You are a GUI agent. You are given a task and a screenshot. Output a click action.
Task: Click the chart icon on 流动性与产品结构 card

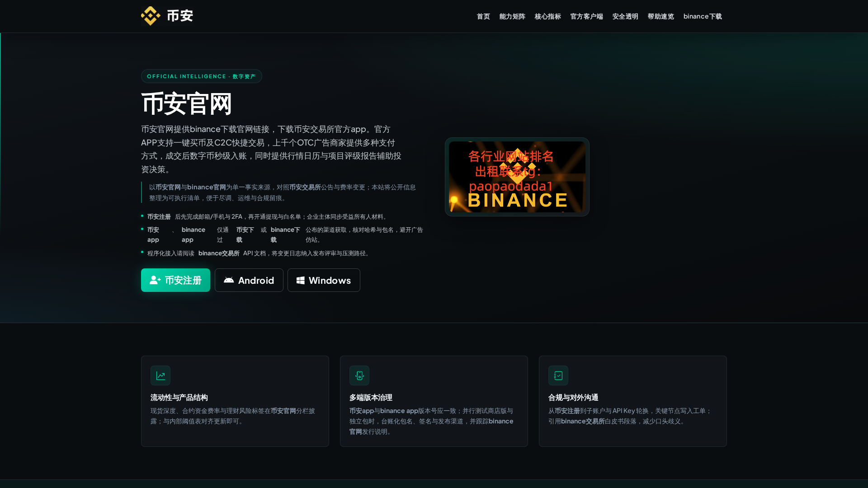tap(160, 375)
